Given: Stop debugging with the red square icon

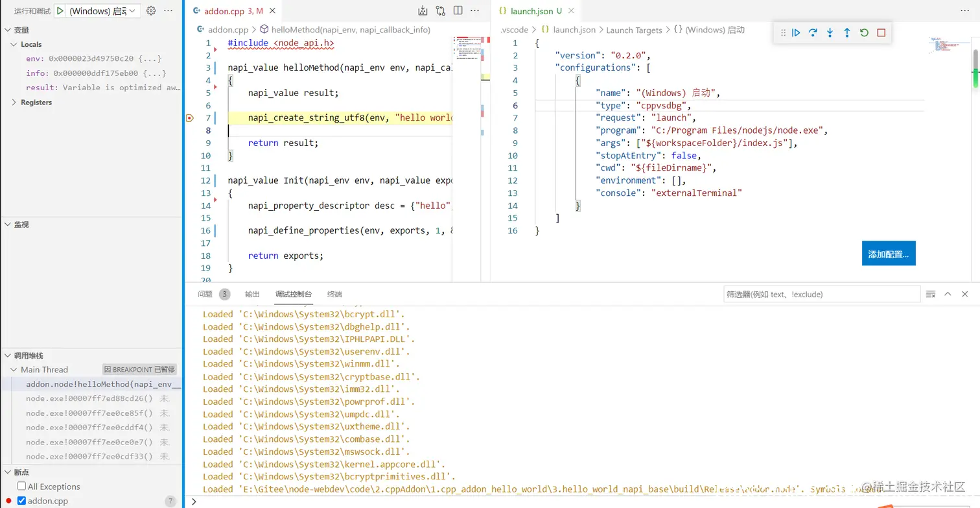Looking at the screenshot, I should [x=881, y=32].
